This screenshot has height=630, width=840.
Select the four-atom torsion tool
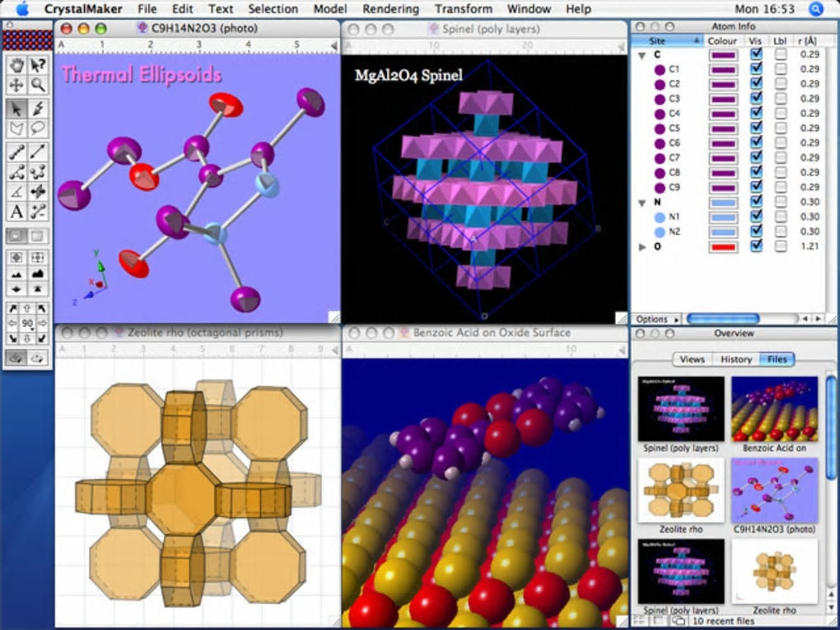pyautogui.click(x=38, y=172)
